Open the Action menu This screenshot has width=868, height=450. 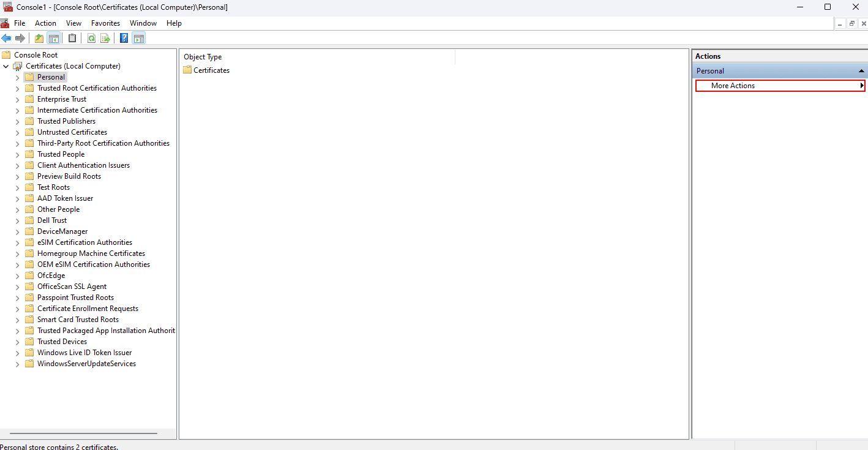point(45,23)
